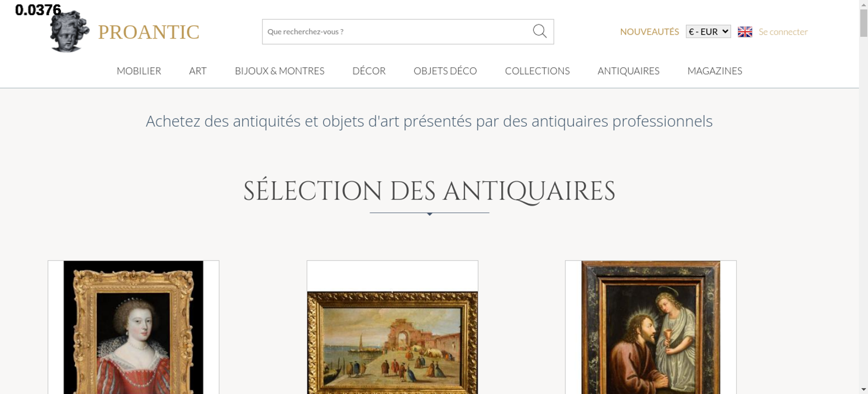
Task: Click the magnifying glass search icon
Action: [539, 31]
